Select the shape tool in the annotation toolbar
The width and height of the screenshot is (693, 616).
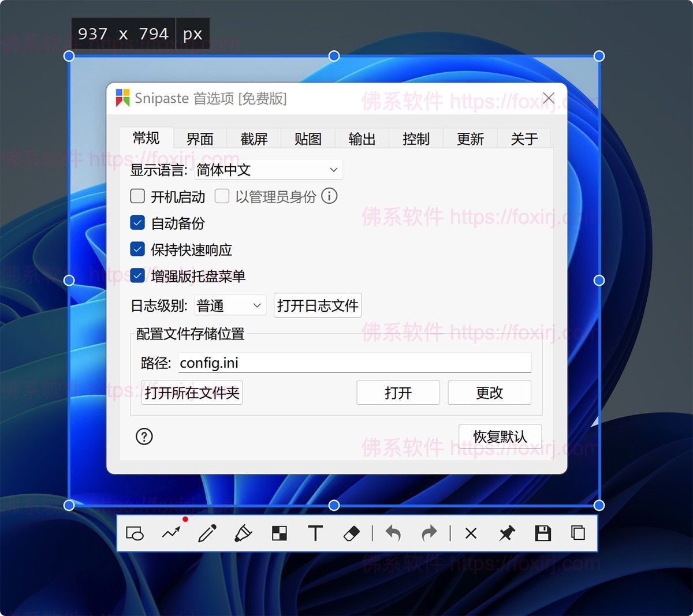coord(135,533)
